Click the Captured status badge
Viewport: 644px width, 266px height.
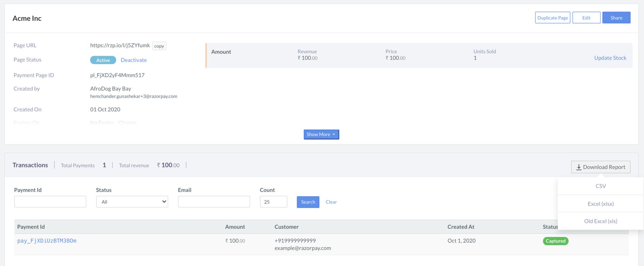coord(555,241)
